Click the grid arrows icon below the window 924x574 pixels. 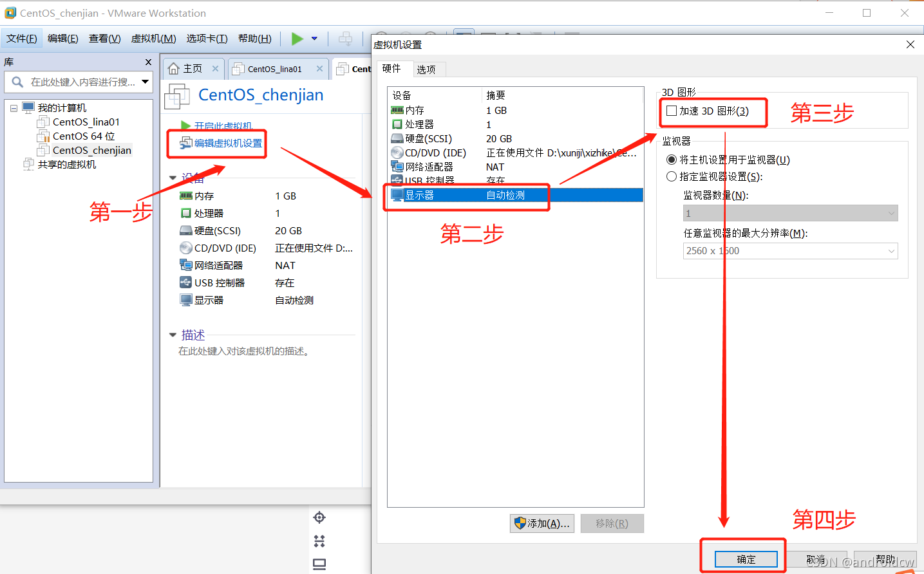319,541
